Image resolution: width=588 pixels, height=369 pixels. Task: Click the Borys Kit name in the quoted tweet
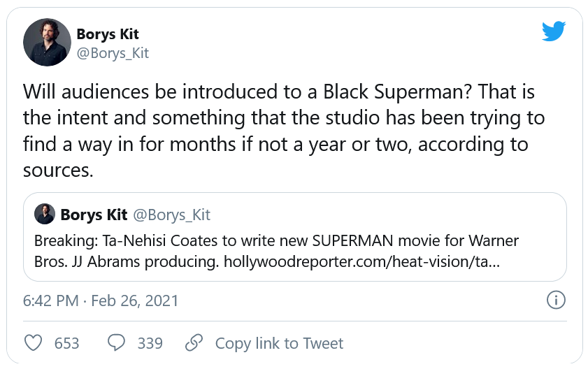92,214
